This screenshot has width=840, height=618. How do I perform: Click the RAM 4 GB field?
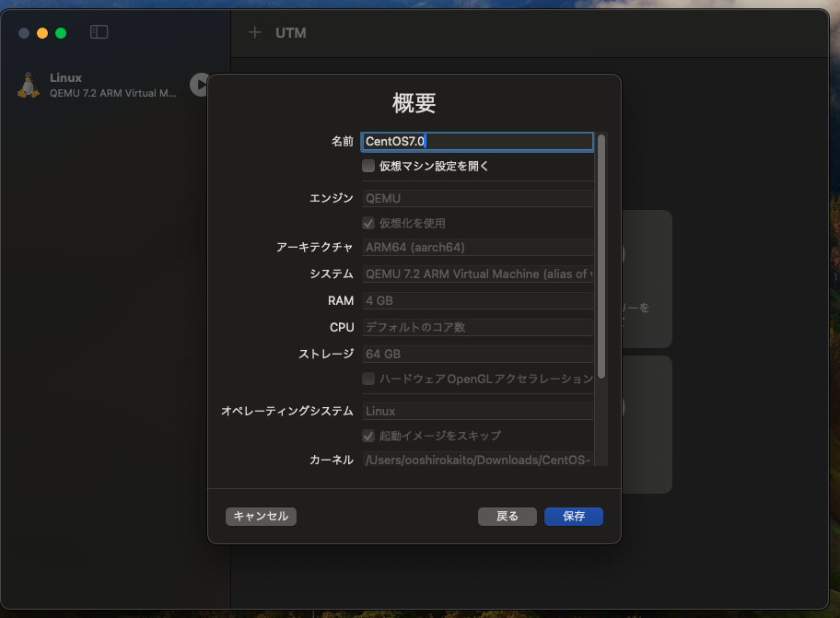477,300
